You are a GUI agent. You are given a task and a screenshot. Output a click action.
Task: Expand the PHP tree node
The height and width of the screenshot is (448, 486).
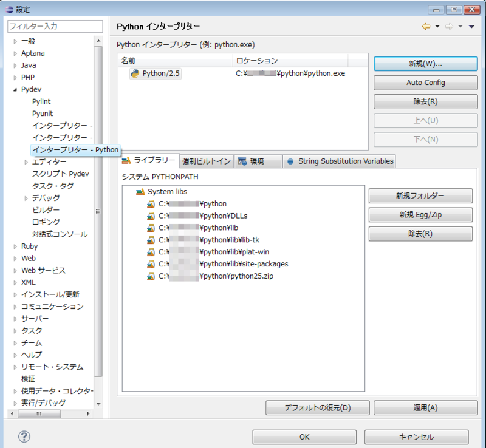(x=15, y=78)
